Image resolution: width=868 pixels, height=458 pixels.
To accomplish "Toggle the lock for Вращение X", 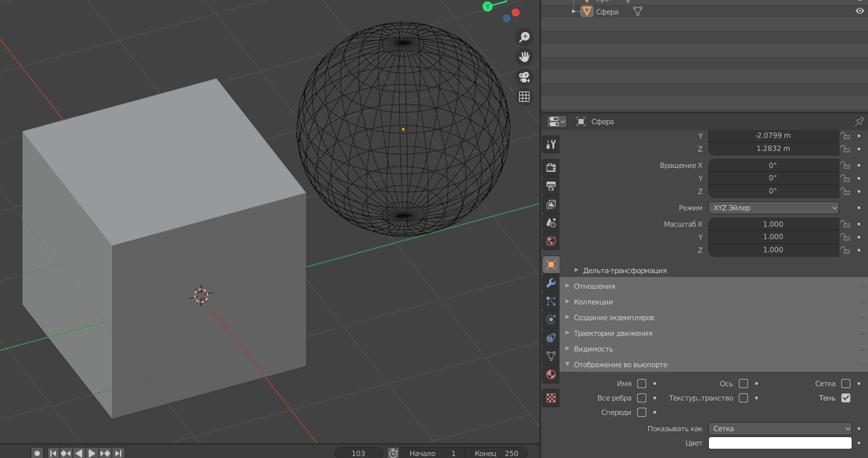I will [845, 165].
